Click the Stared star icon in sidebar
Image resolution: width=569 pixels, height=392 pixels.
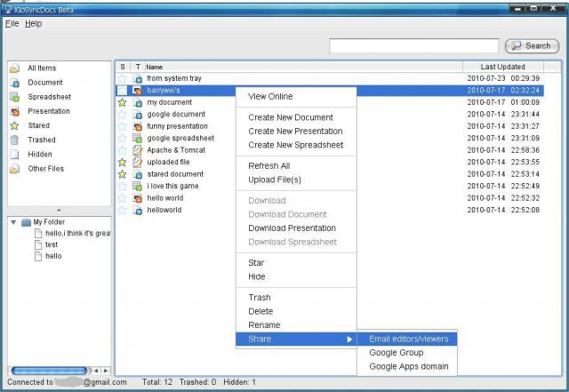point(14,125)
